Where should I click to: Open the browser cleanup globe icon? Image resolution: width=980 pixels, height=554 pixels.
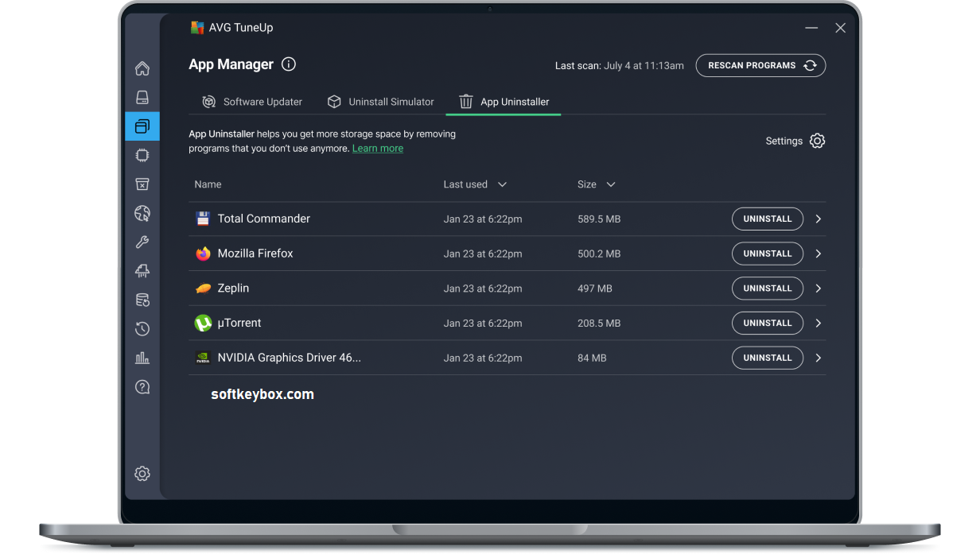tap(142, 213)
